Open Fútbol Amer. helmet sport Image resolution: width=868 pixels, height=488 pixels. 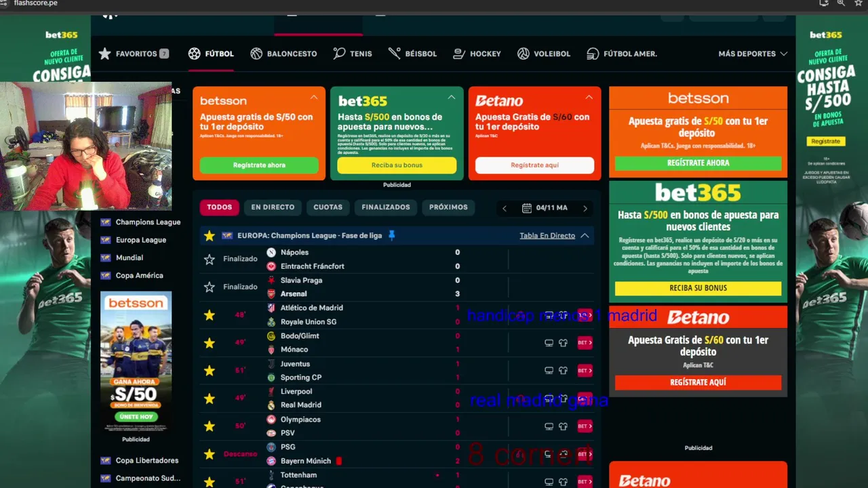[622, 54]
